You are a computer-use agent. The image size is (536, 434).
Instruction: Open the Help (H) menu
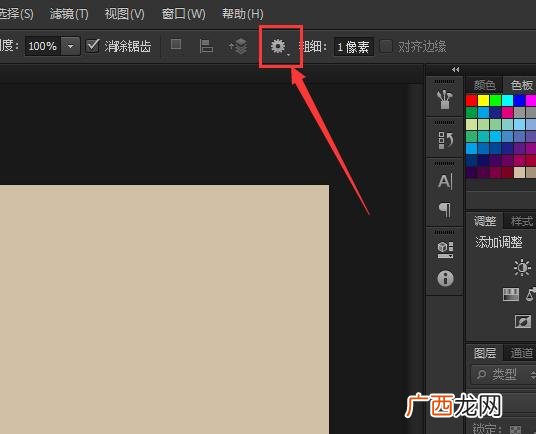(243, 14)
